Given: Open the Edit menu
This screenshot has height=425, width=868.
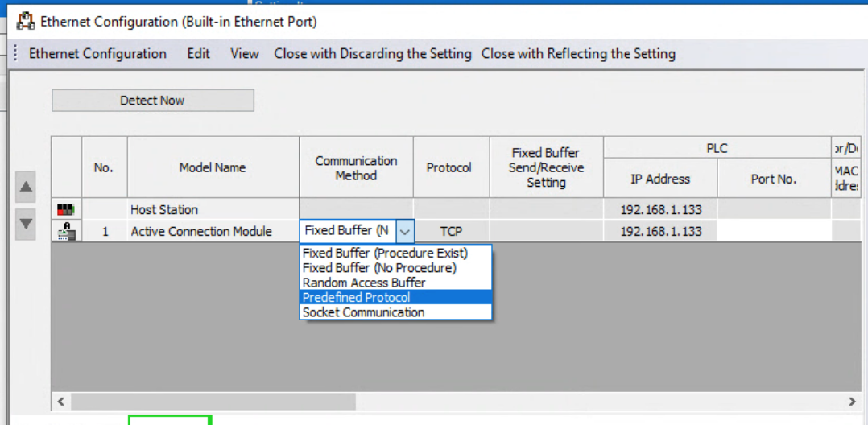Looking at the screenshot, I should point(198,54).
